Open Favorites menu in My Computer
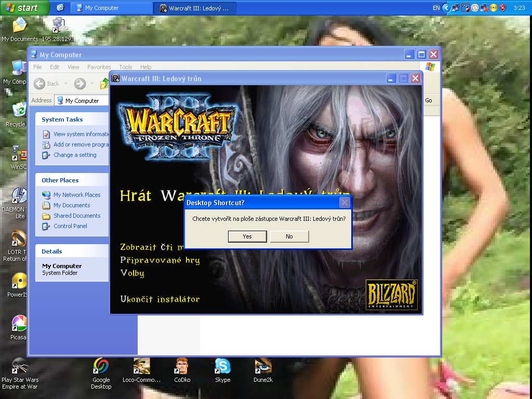 [x=99, y=67]
